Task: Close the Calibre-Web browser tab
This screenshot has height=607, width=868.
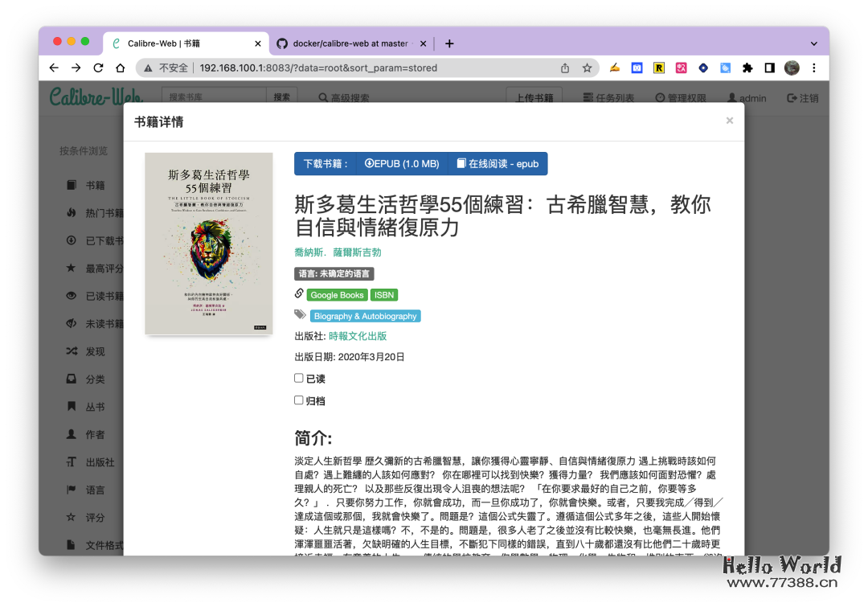Action: 257,43
